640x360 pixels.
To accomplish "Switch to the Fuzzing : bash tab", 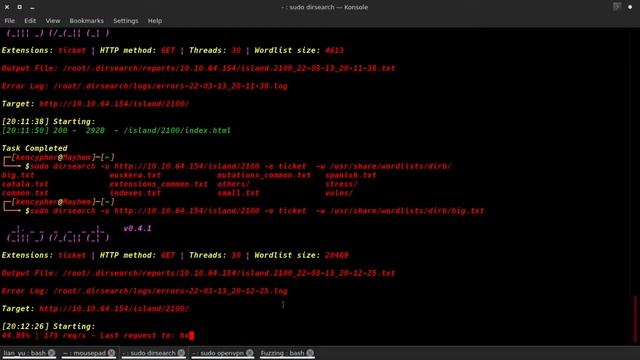I will (x=282, y=353).
